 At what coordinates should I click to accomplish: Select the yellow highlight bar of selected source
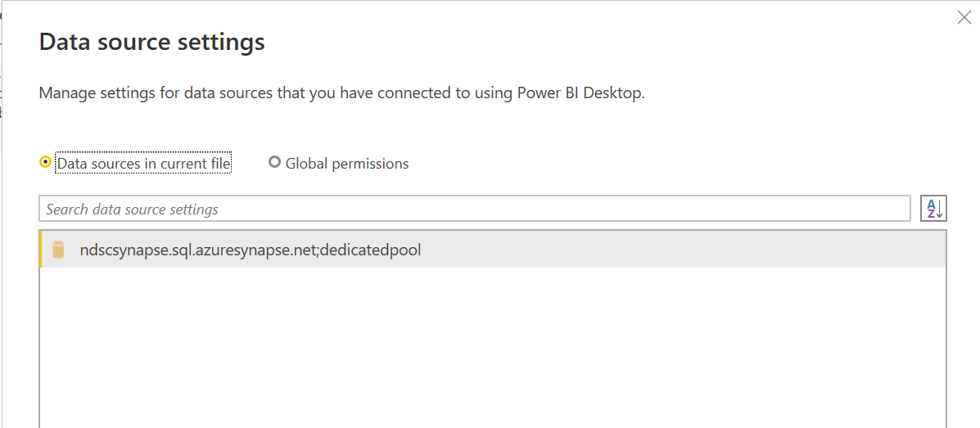[x=41, y=250]
